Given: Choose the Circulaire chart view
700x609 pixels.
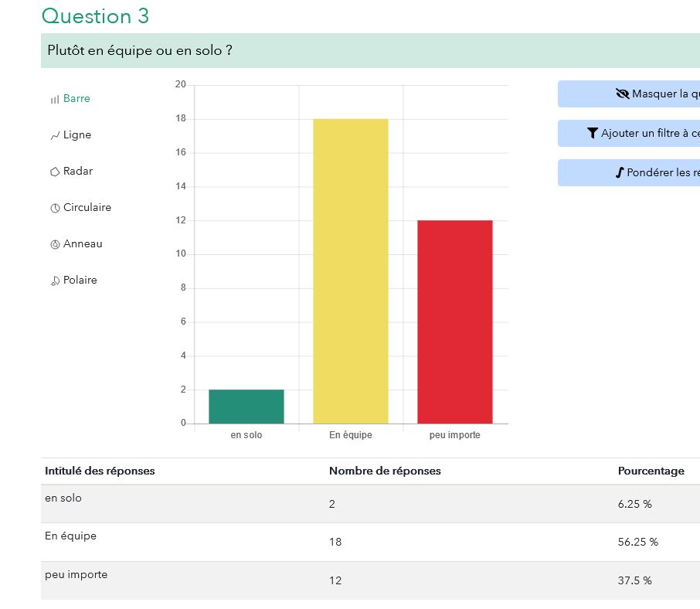Looking at the screenshot, I should click(87, 208).
